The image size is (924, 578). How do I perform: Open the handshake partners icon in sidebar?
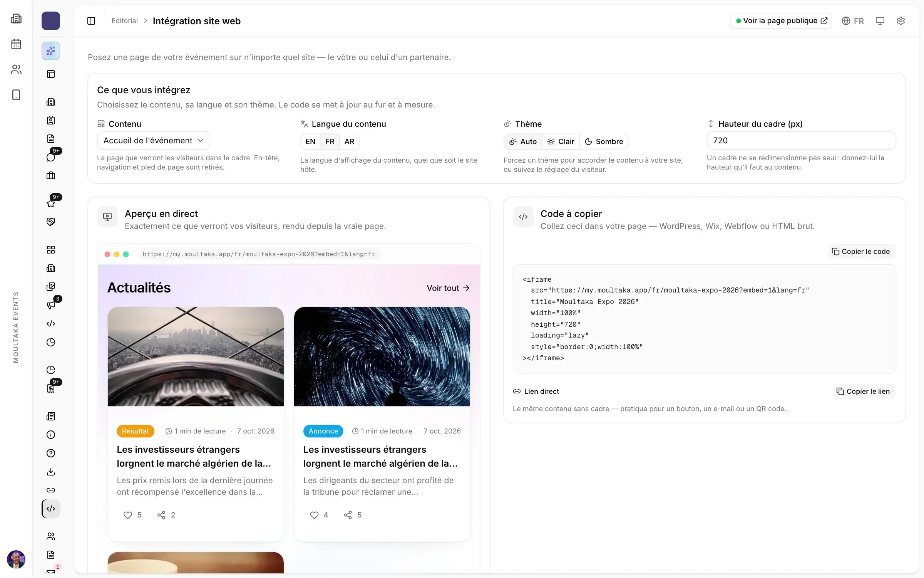pos(51,222)
